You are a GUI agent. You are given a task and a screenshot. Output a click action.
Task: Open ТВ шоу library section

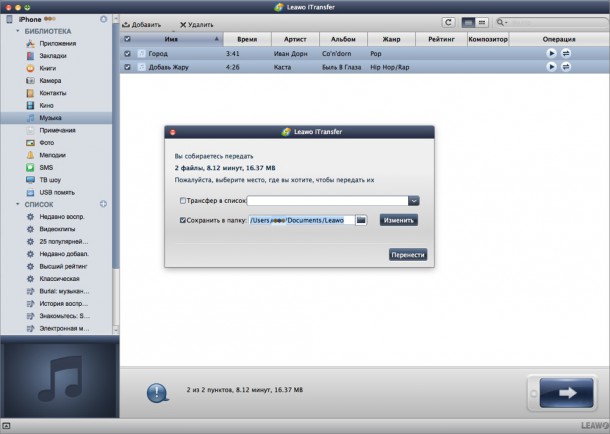(x=50, y=180)
